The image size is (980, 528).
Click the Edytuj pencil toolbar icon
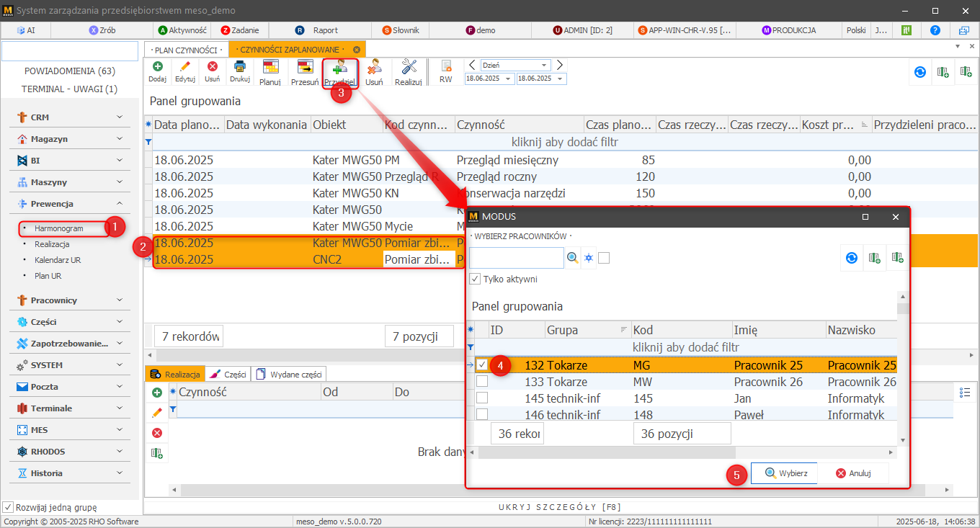click(185, 67)
